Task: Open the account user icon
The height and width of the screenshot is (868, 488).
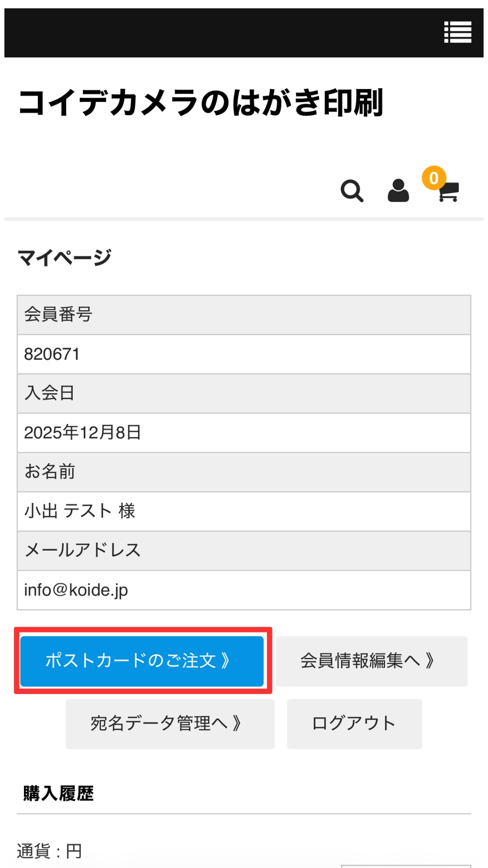Action: click(398, 191)
